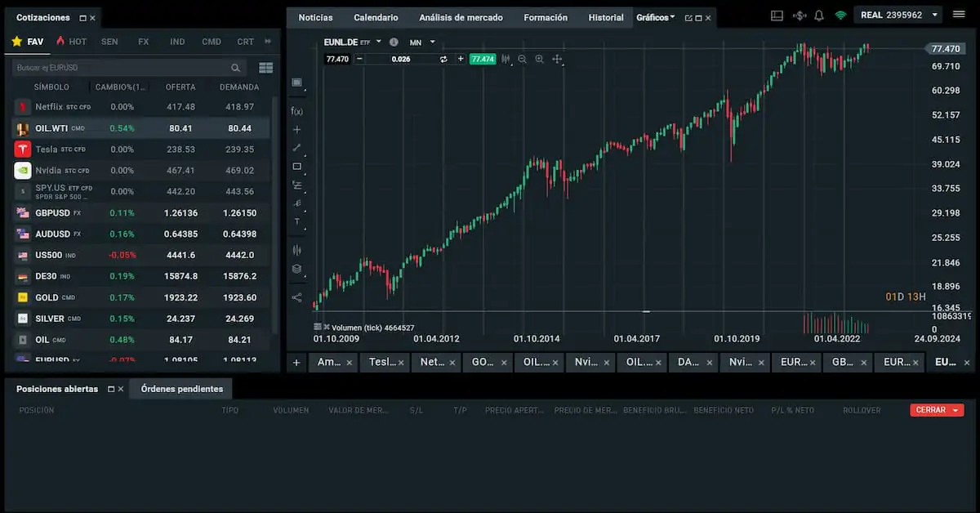Click the red CERRAR button

pos(936,410)
